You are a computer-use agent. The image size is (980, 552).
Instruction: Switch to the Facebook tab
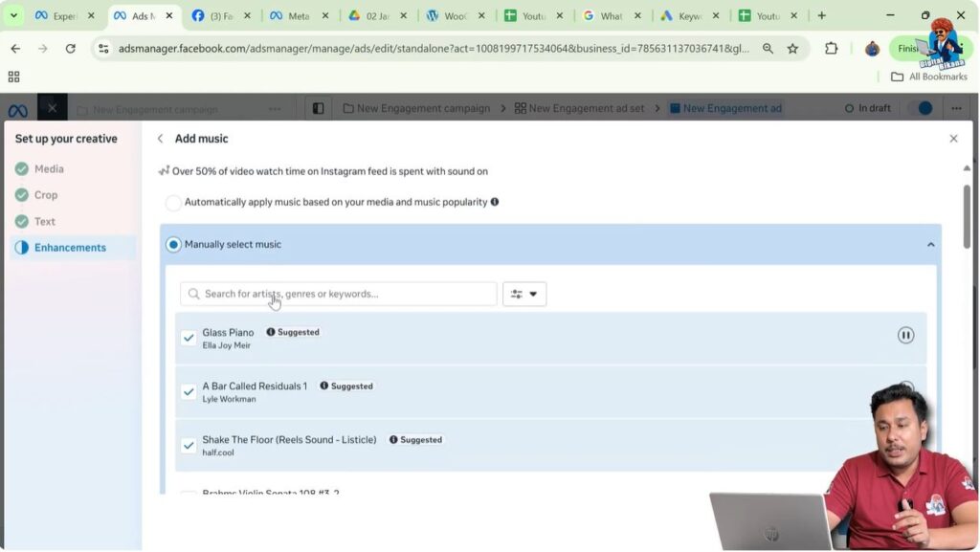(221, 16)
